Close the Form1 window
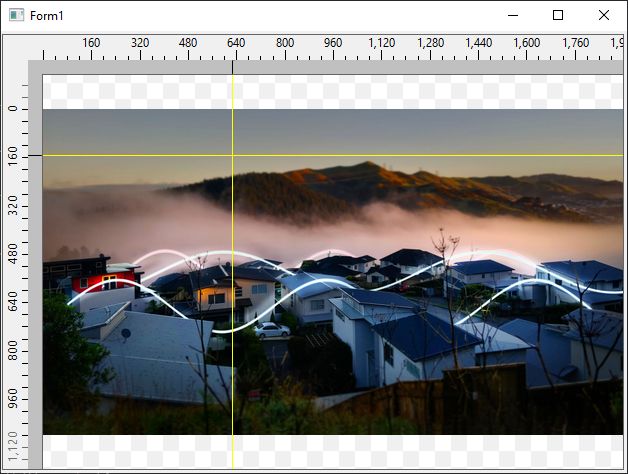 click(x=604, y=15)
